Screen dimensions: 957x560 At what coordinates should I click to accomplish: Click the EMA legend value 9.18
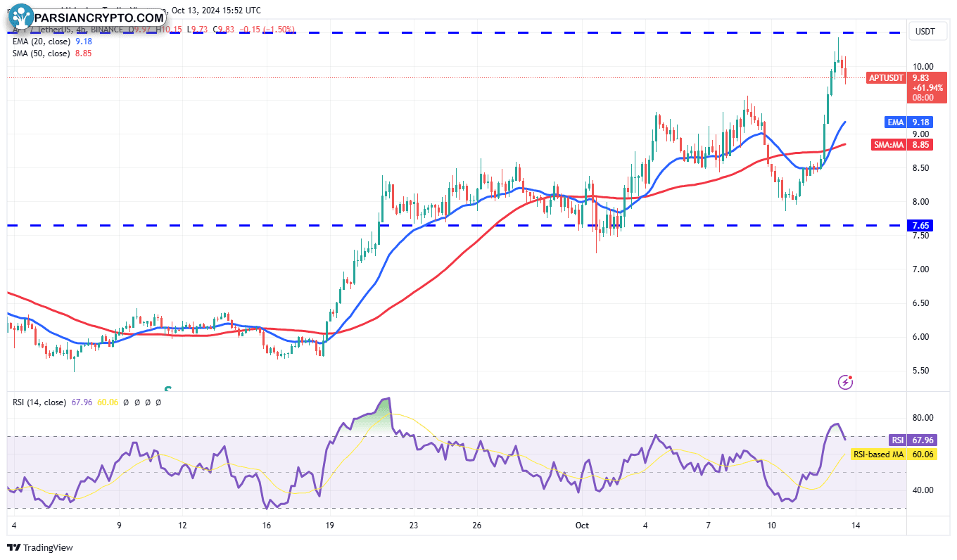82,42
